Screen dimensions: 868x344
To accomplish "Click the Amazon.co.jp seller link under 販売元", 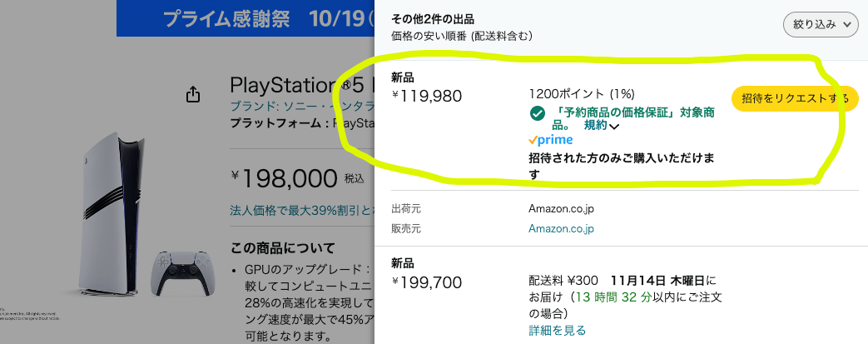I will click(x=562, y=227).
